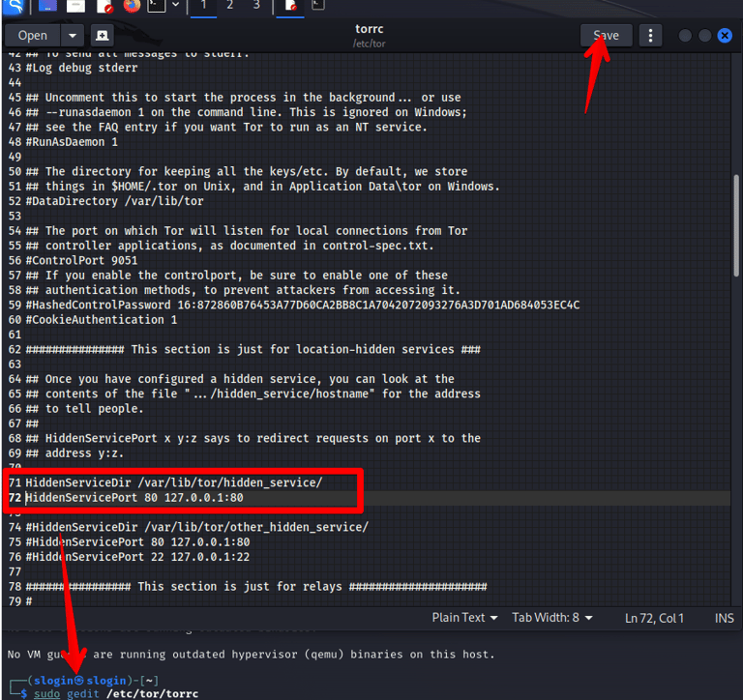
Task: Click the Open button in gedit
Action: pos(32,36)
